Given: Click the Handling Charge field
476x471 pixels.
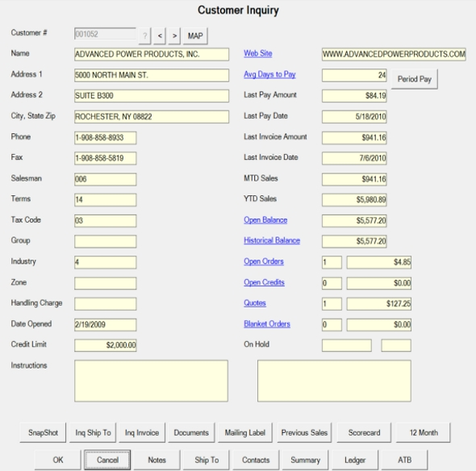Looking at the screenshot, I should [106, 304].
